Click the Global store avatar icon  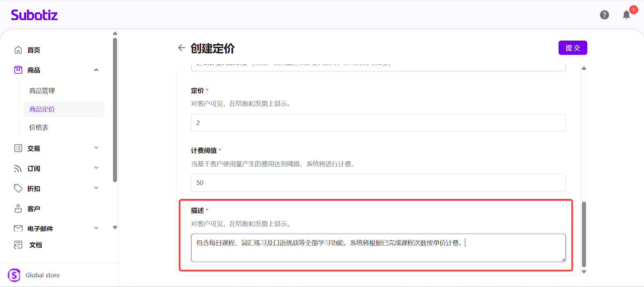click(x=14, y=275)
